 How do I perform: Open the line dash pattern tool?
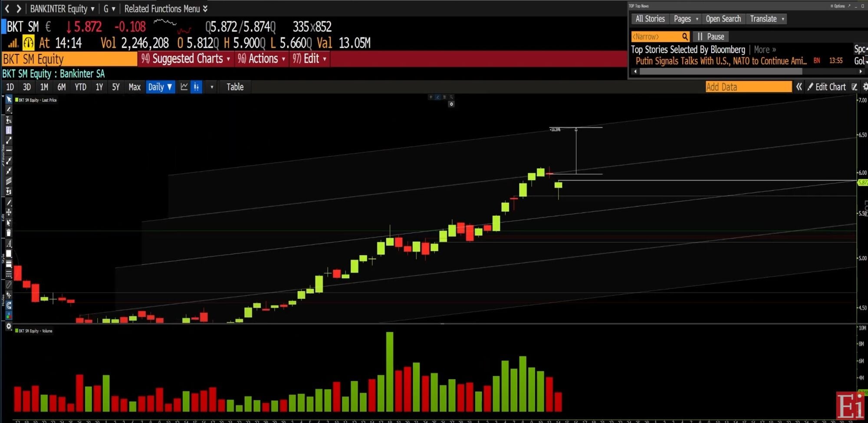[9, 274]
